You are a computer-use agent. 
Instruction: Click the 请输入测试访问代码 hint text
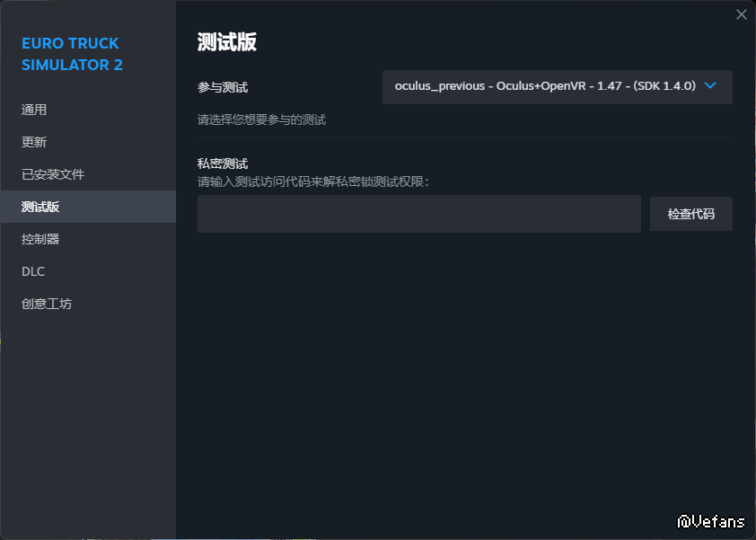[313, 181]
